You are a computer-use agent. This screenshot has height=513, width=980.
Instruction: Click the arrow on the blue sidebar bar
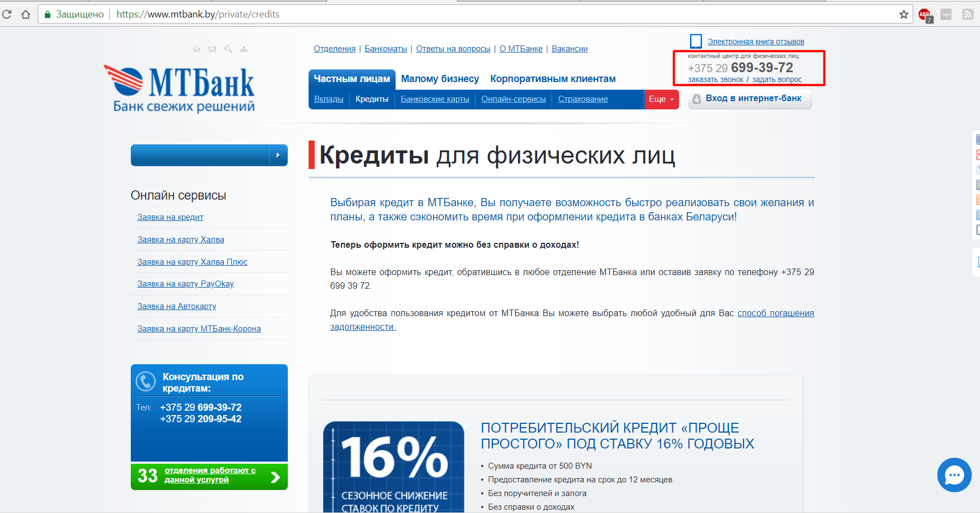(x=278, y=155)
